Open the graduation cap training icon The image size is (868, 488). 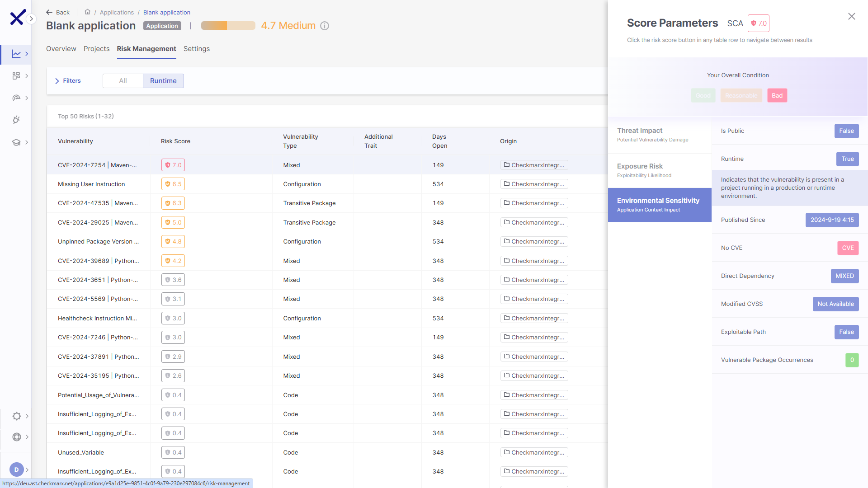coord(16,142)
